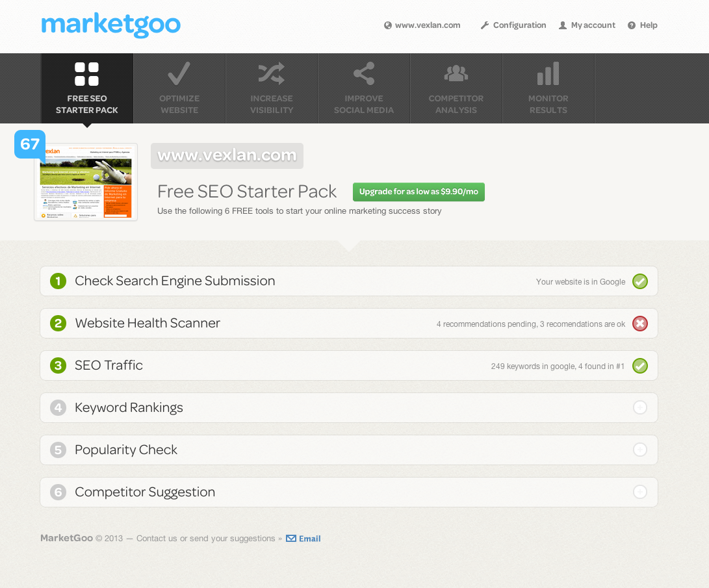This screenshot has width=709, height=588.
Task: Click the envelope icon in footer
Action: [291, 538]
